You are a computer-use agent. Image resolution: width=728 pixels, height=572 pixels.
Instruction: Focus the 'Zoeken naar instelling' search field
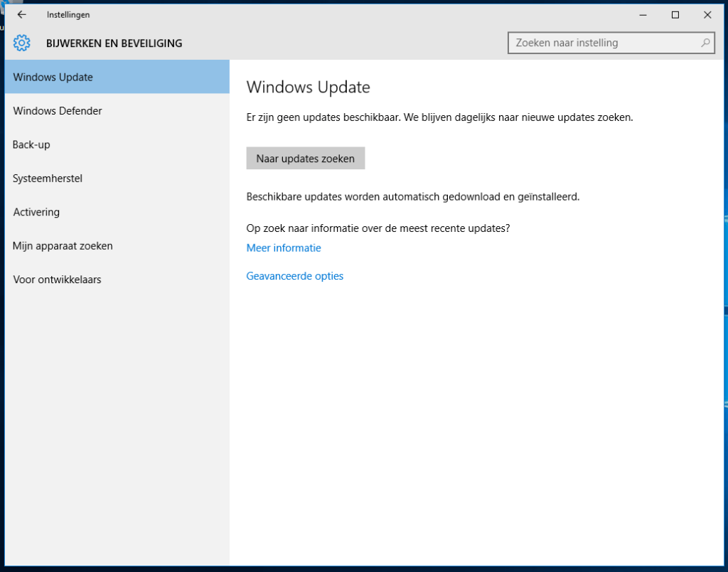(611, 43)
